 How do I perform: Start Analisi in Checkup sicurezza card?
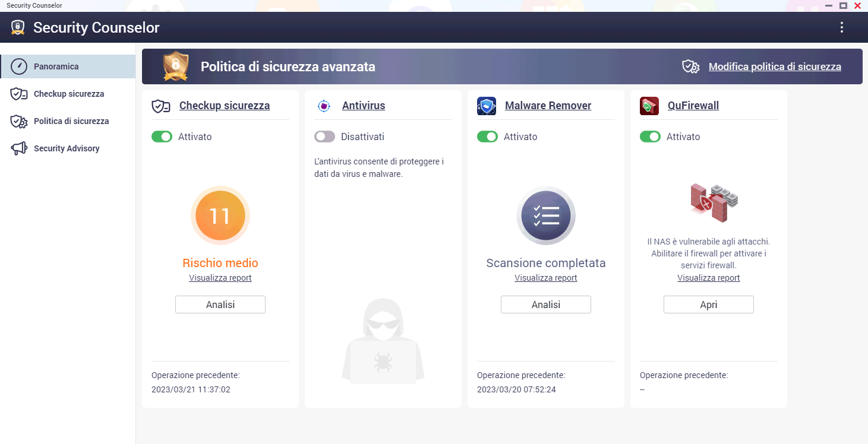point(220,305)
